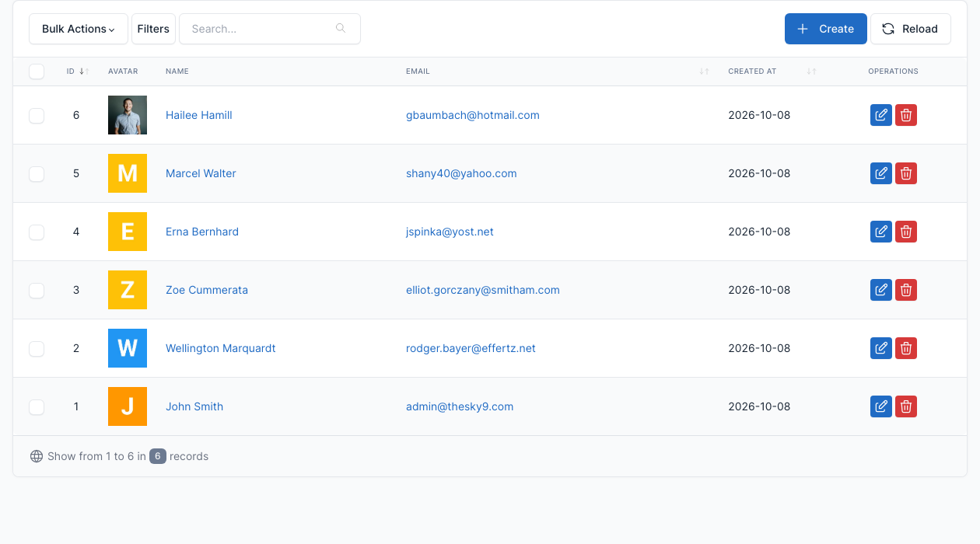Screen dimensions: 980x544
Task: Open Hailee Hamill's avatar photo
Action: coord(128,115)
